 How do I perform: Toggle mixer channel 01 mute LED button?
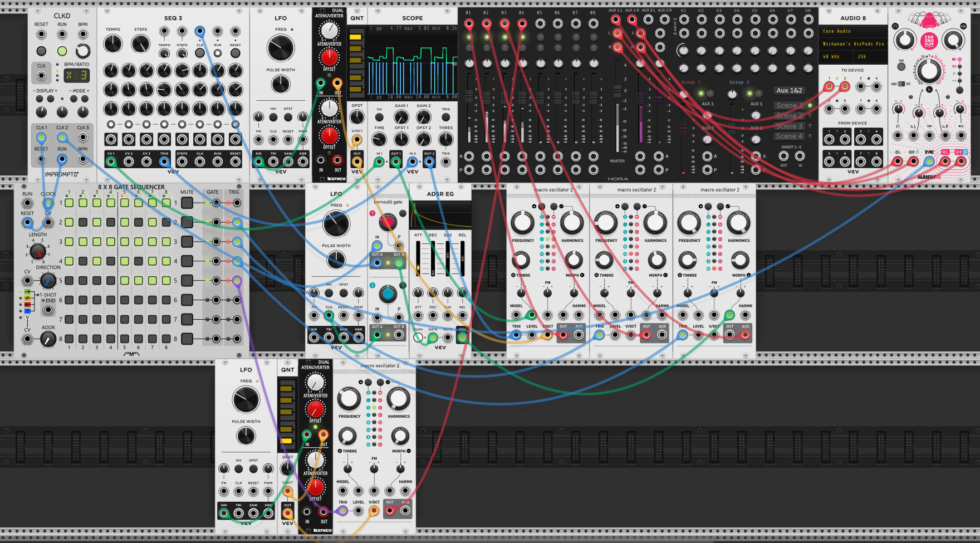(x=469, y=37)
